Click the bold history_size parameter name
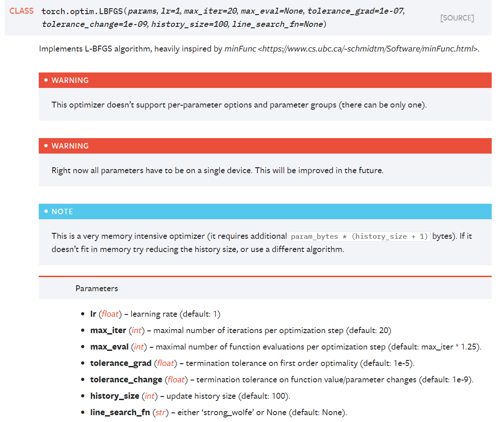504x422 pixels. [x=114, y=396]
